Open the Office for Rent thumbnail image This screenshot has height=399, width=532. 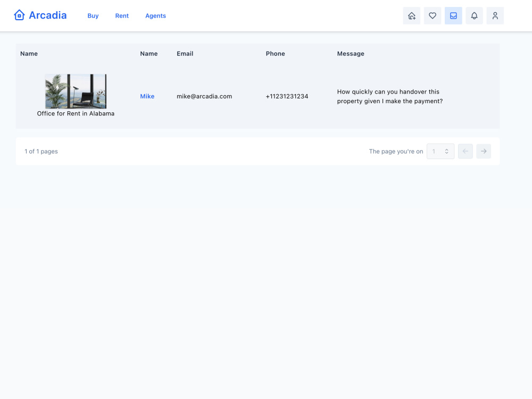76,92
